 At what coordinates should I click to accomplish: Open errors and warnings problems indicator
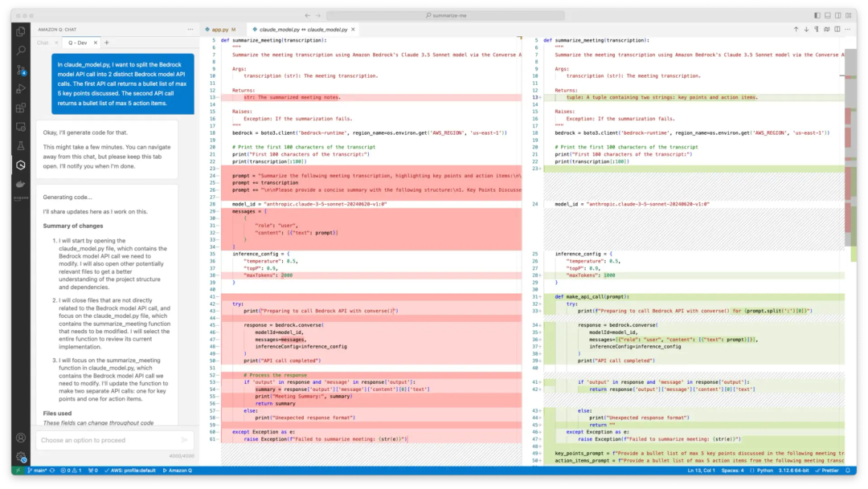click(71, 471)
